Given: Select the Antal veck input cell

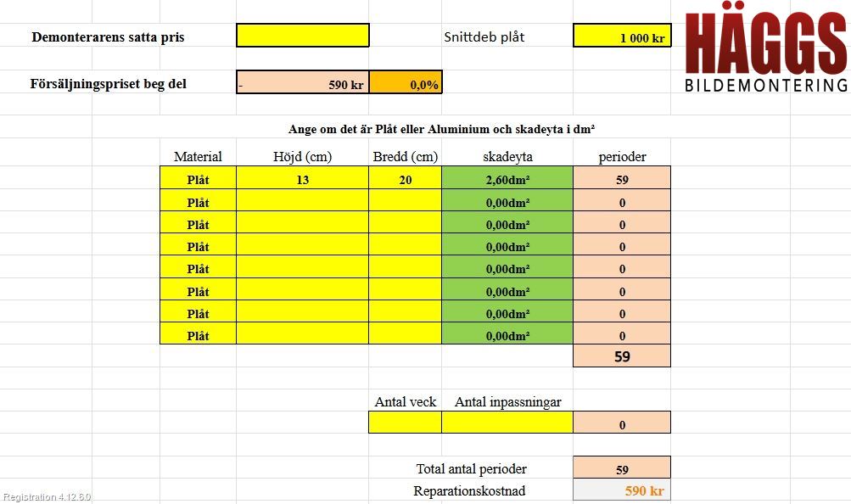Looking at the screenshot, I should click(406, 423).
